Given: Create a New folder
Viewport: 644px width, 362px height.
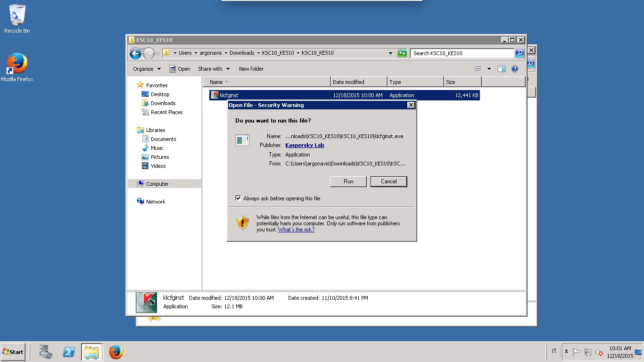Looking at the screenshot, I should coord(251,69).
